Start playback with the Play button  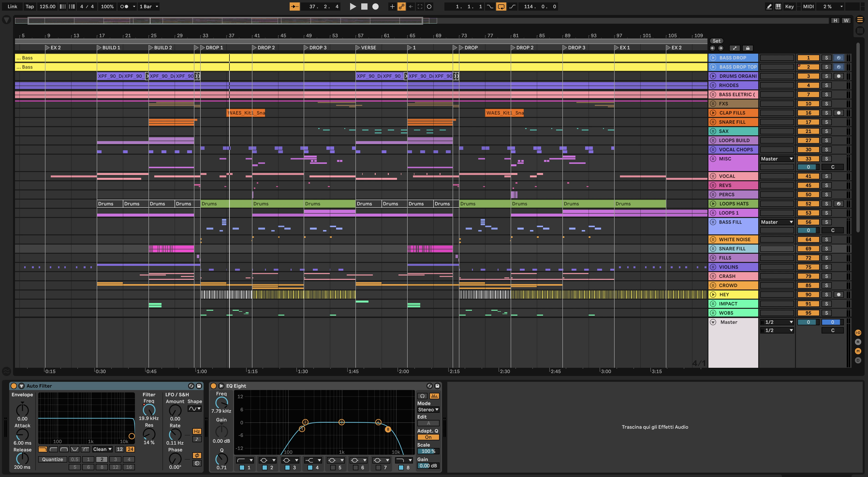(353, 6)
